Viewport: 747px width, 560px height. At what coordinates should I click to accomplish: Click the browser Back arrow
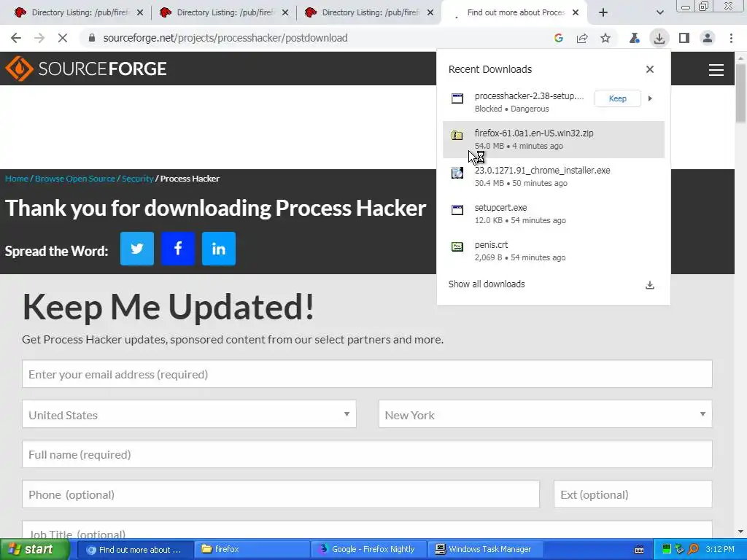click(16, 38)
